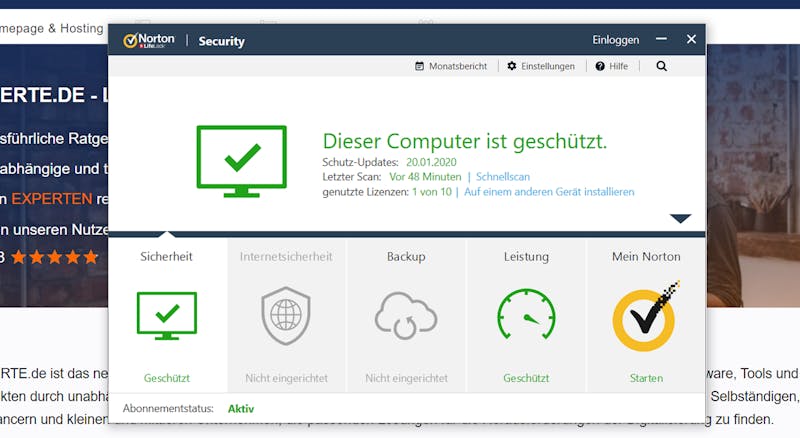
Task: Click the '1 von 10' licenses value
Action: 432,192
